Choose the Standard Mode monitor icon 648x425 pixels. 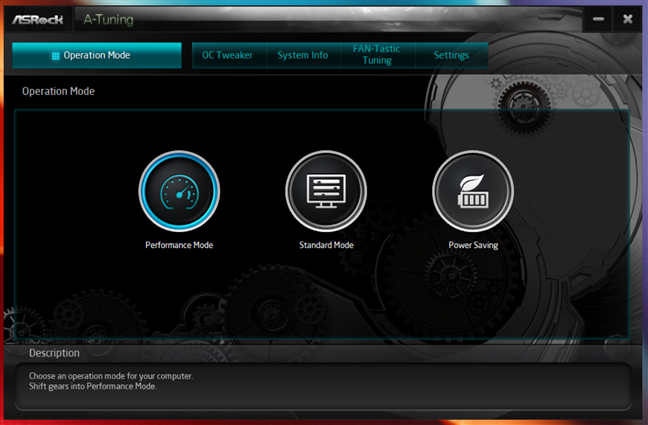tap(326, 190)
